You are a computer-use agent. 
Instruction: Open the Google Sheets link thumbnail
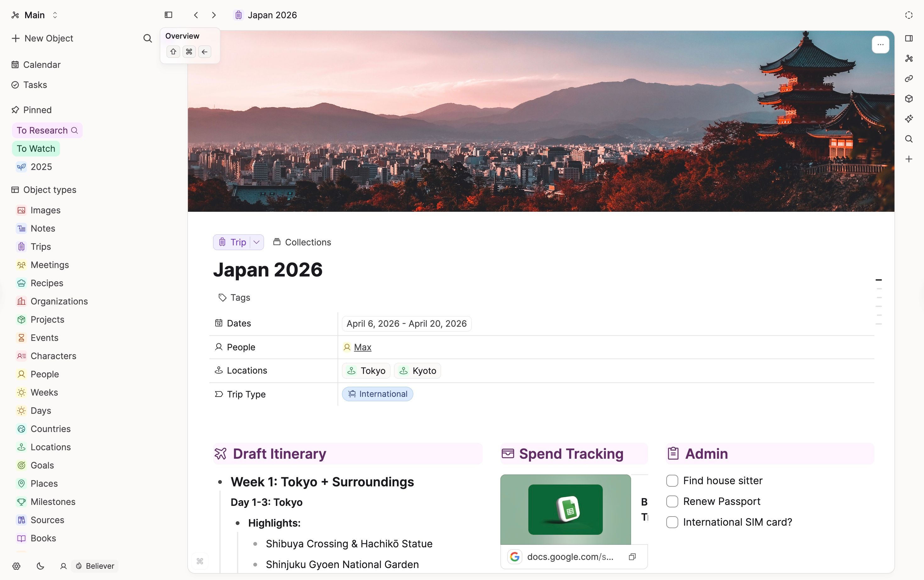(x=565, y=509)
